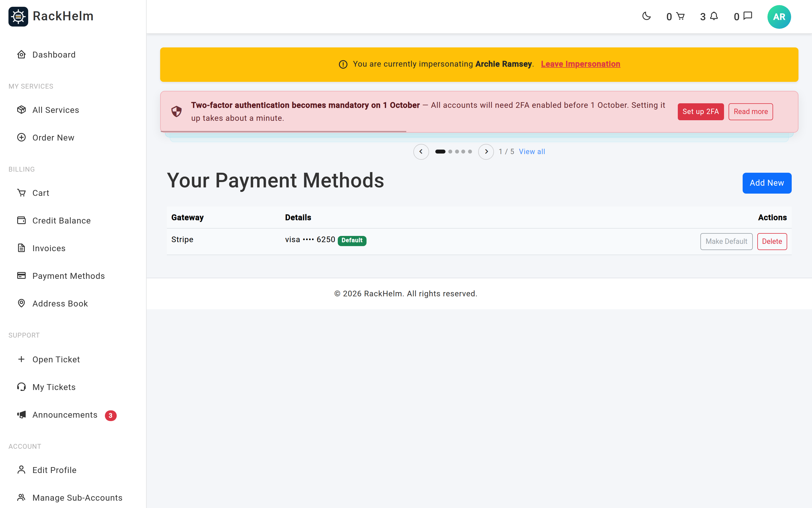Click the info icon in impersonation banner

(343, 64)
